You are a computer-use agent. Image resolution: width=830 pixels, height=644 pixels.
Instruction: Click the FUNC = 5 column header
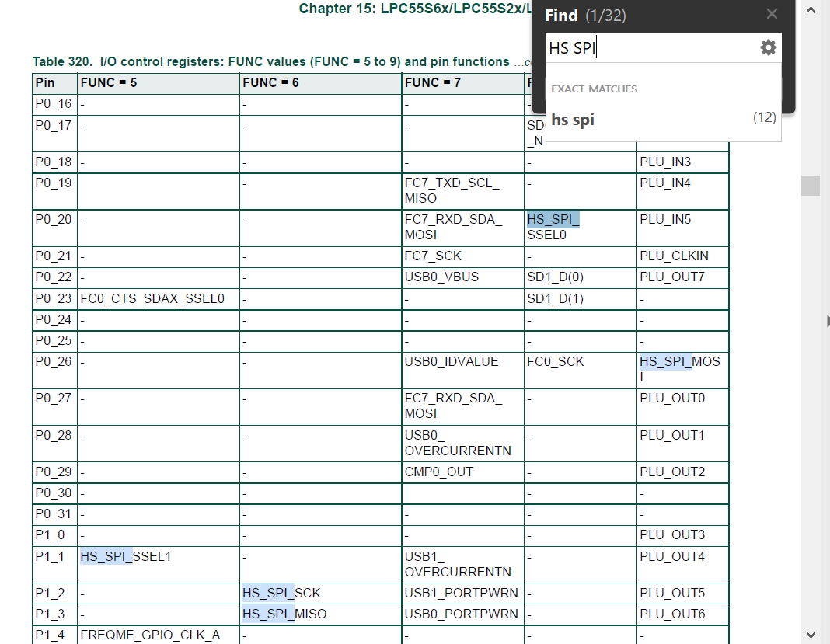(110, 82)
